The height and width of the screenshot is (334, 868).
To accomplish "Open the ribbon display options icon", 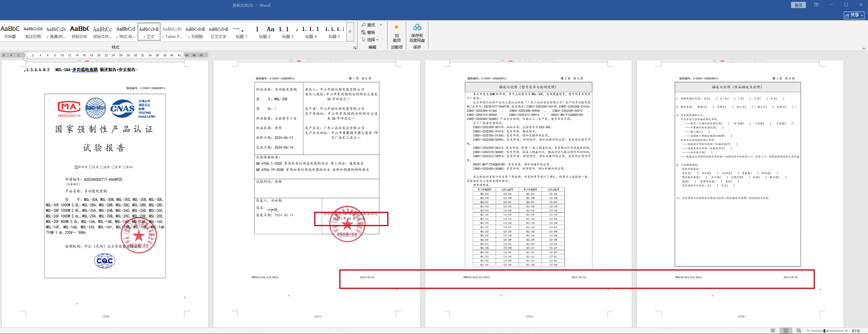I will [x=816, y=5].
